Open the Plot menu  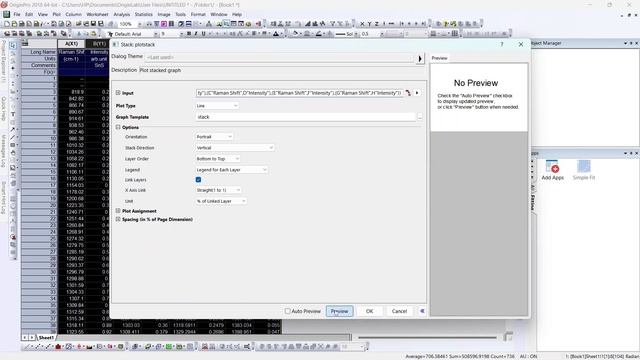tap(56, 14)
